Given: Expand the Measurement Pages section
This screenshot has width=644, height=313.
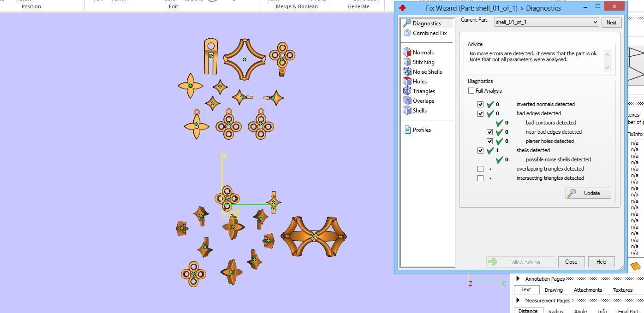Looking at the screenshot, I should 518,300.
